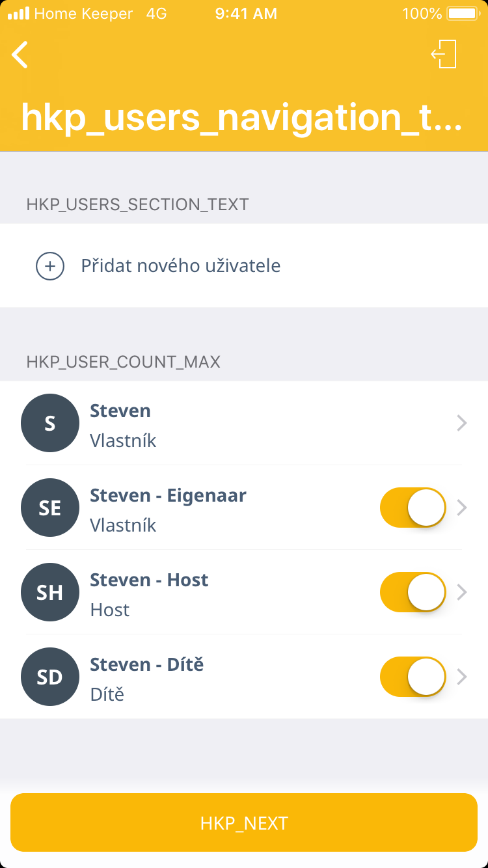Viewport: 488px width, 868px height.
Task: Select the 'Steven - Dítě' name label
Action: point(146,664)
